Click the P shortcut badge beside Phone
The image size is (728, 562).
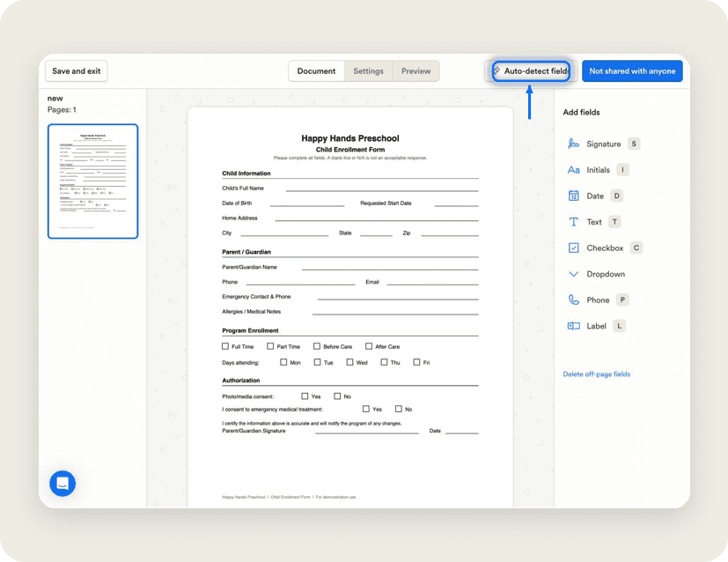pyautogui.click(x=622, y=299)
